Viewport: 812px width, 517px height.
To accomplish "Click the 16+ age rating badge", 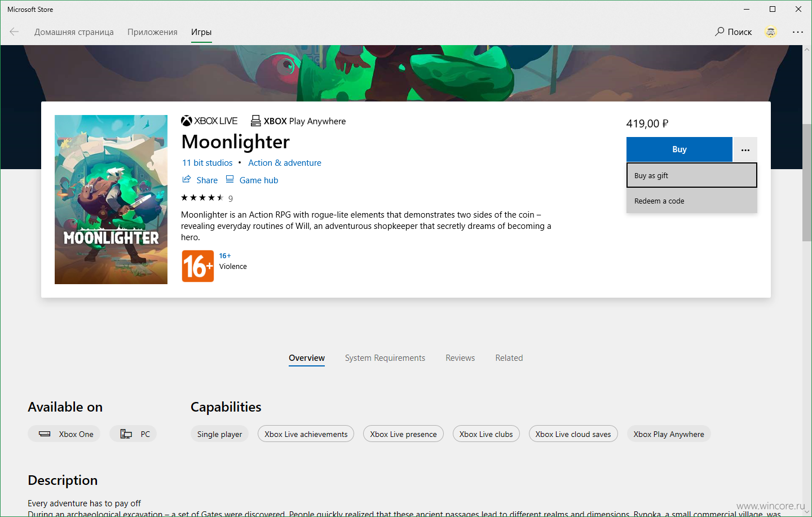I will (198, 266).
